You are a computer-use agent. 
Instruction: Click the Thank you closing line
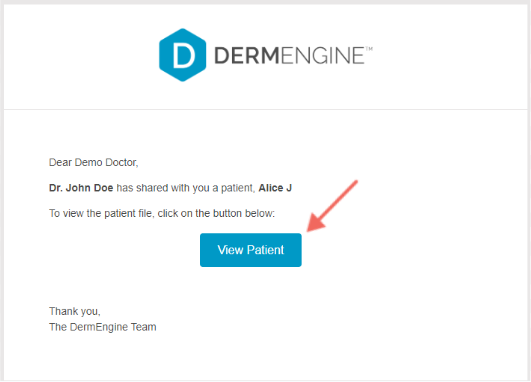(x=75, y=311)
